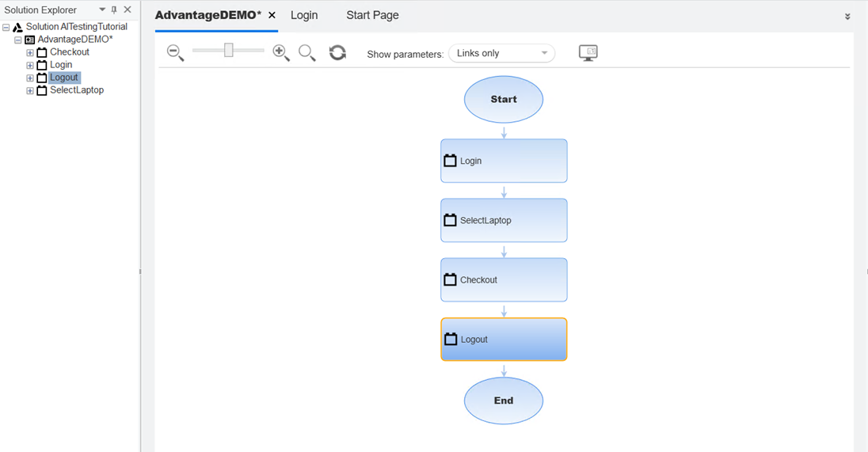Switch to the Start Page tab
The width and height of the screenshot is (868, 452).
click(372, 15)
